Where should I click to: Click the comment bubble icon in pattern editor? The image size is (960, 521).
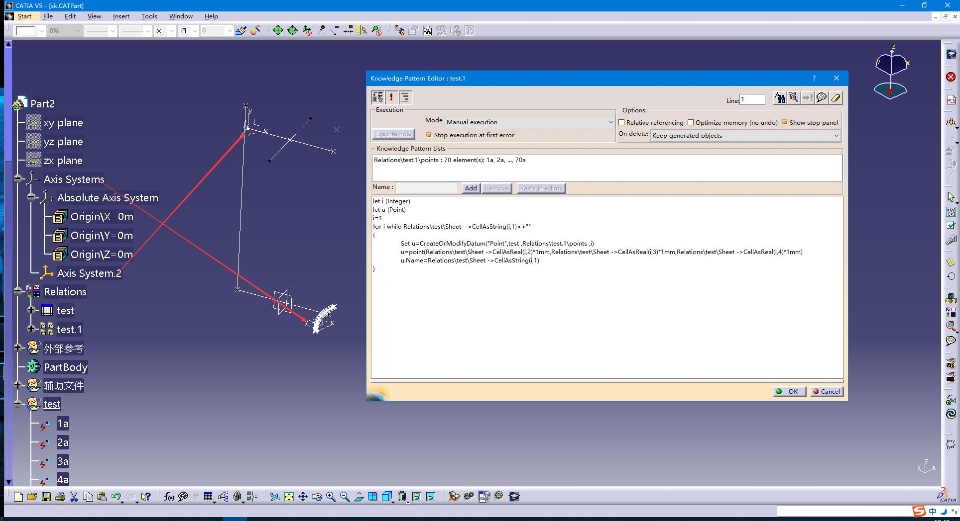point(822,97)
